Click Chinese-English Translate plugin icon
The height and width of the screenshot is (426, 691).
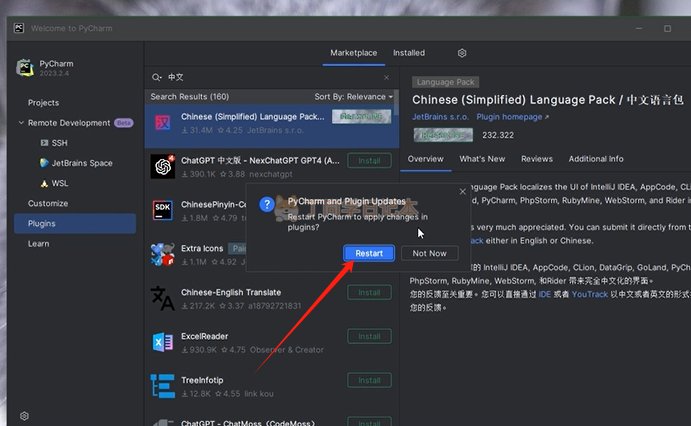coord(163,298)
